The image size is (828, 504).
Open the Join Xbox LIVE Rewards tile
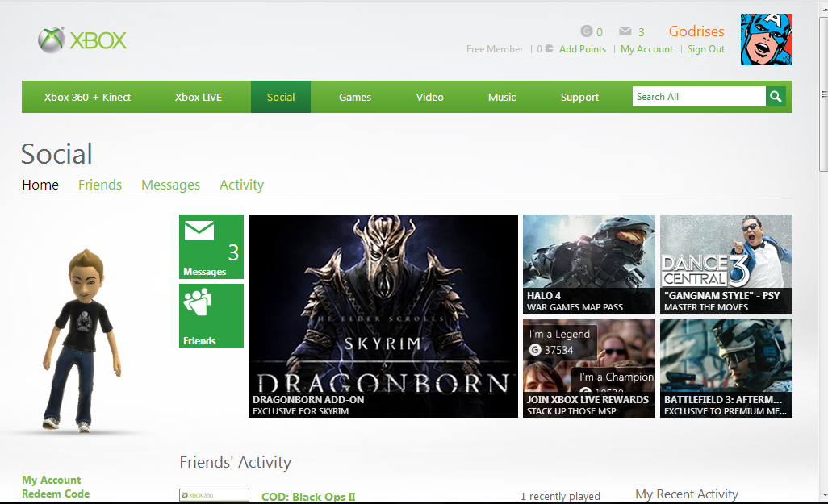click(x=589, y=368)
